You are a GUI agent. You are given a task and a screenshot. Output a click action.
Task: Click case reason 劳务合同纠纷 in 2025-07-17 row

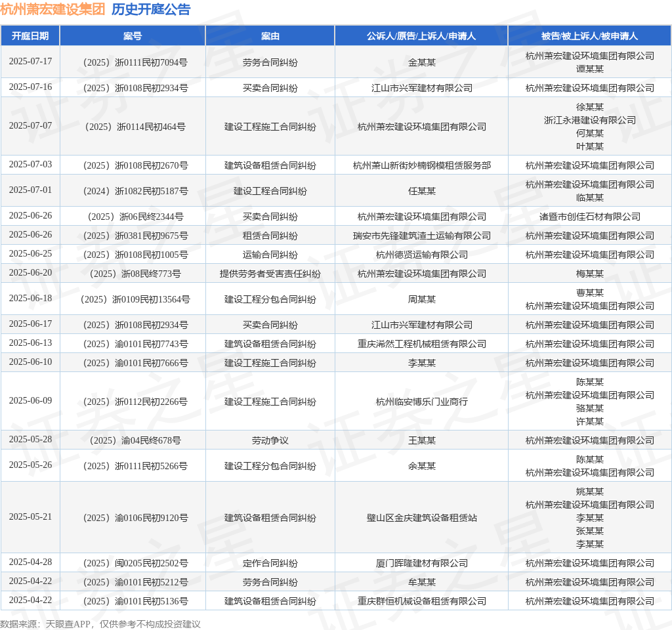tap(270, 62)
